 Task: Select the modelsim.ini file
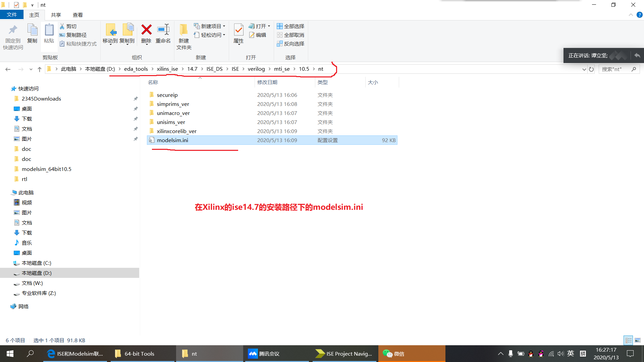(272, 140)
